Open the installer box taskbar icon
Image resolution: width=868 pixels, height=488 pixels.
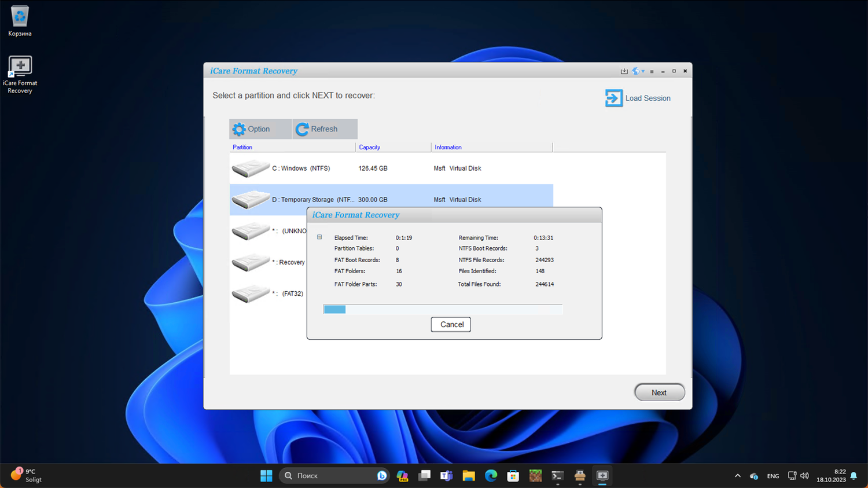(580, 476)
